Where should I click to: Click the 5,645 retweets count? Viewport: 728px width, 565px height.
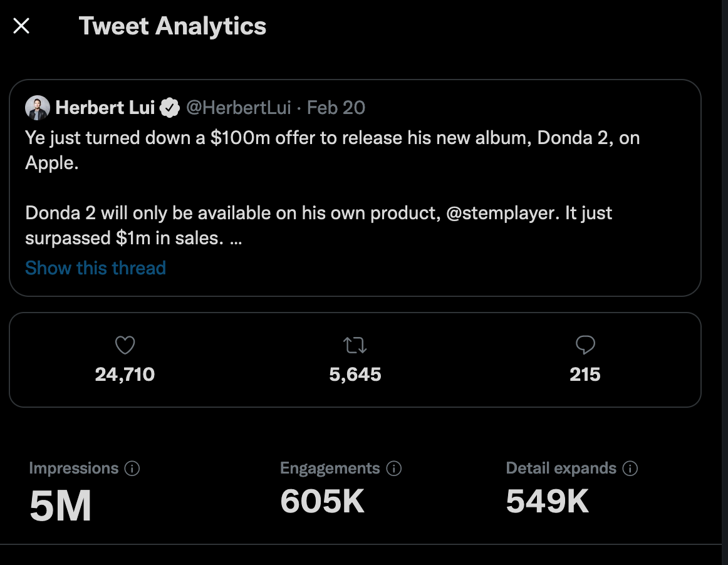pos(355,375)
